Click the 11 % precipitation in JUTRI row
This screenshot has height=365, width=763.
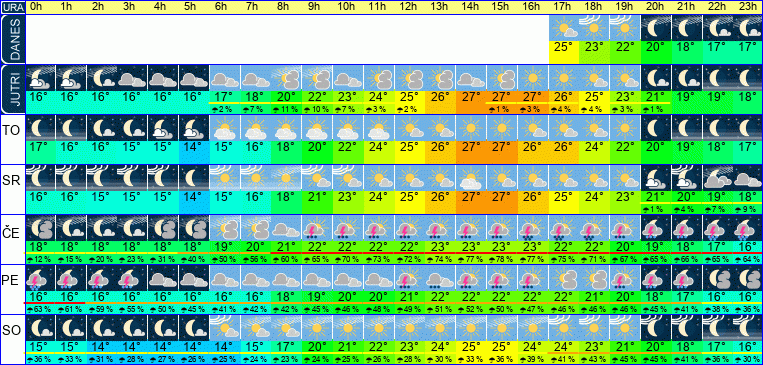(286, 110)
